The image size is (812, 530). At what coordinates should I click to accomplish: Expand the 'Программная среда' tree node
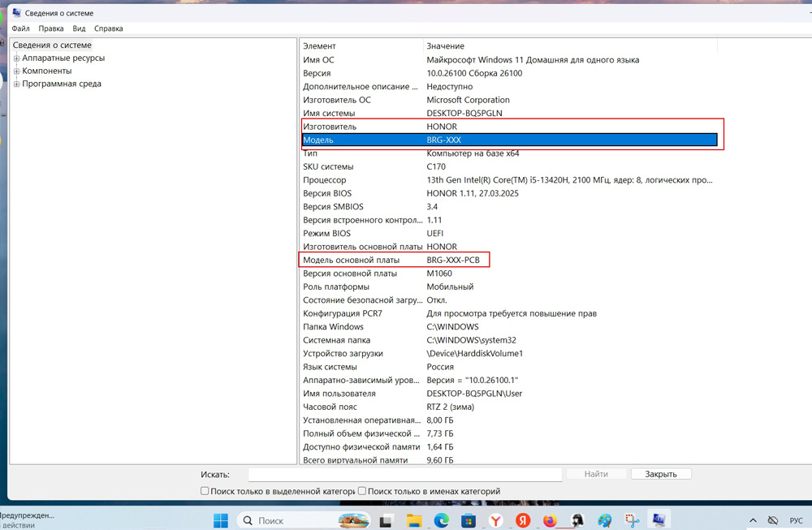click(x=16, y=84)
